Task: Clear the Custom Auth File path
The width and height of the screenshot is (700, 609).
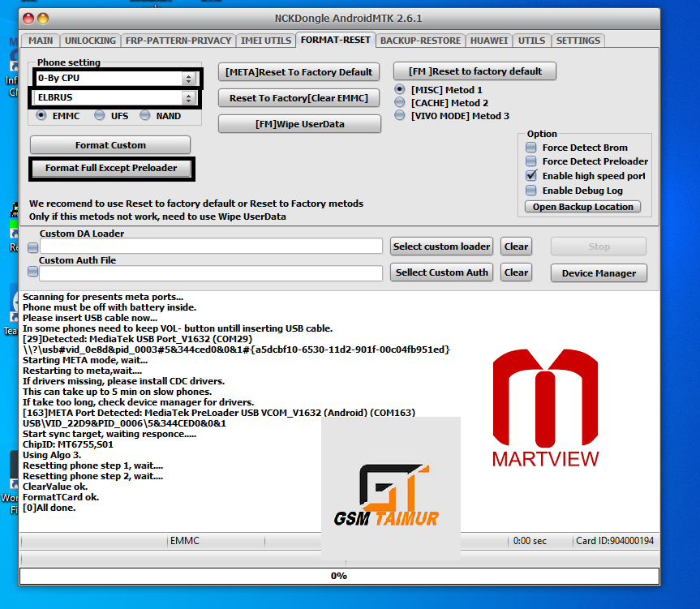Action: click(x=516, y=272)
